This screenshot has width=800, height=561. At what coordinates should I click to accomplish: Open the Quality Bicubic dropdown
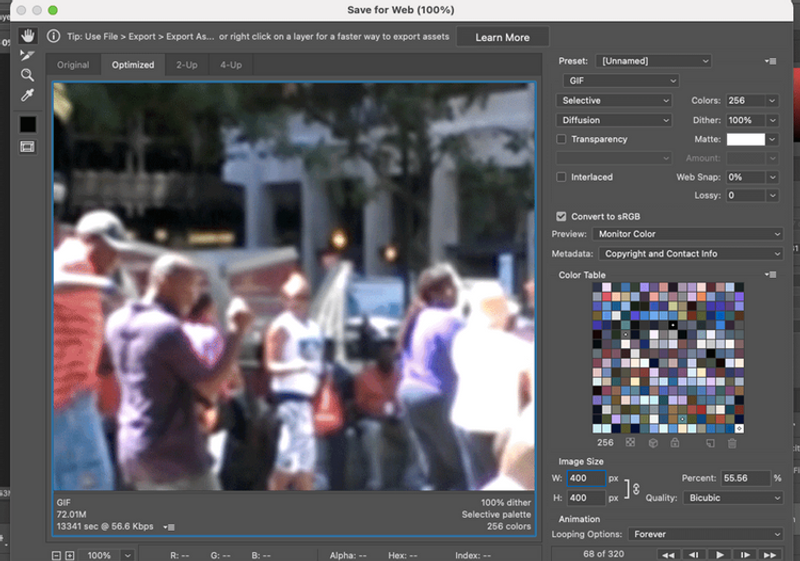point(733,498)
